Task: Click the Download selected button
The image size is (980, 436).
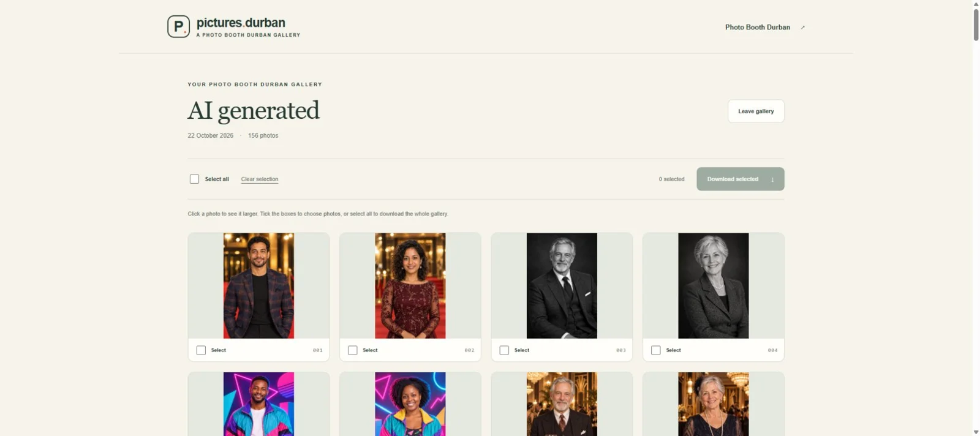Action: pyautogui.click(x=740, y=179)
